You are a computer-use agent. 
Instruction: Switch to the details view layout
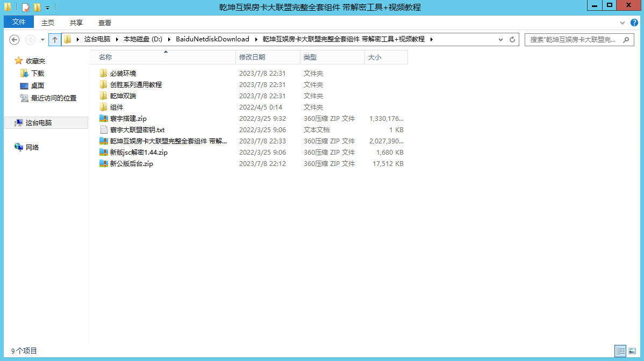click(x=620, y=351)
